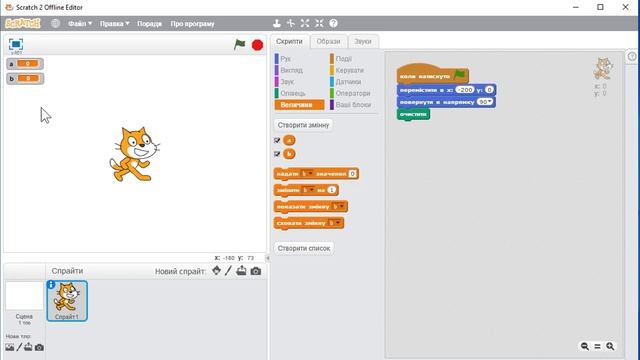Select the Grow sprite tool

(305, 23)
